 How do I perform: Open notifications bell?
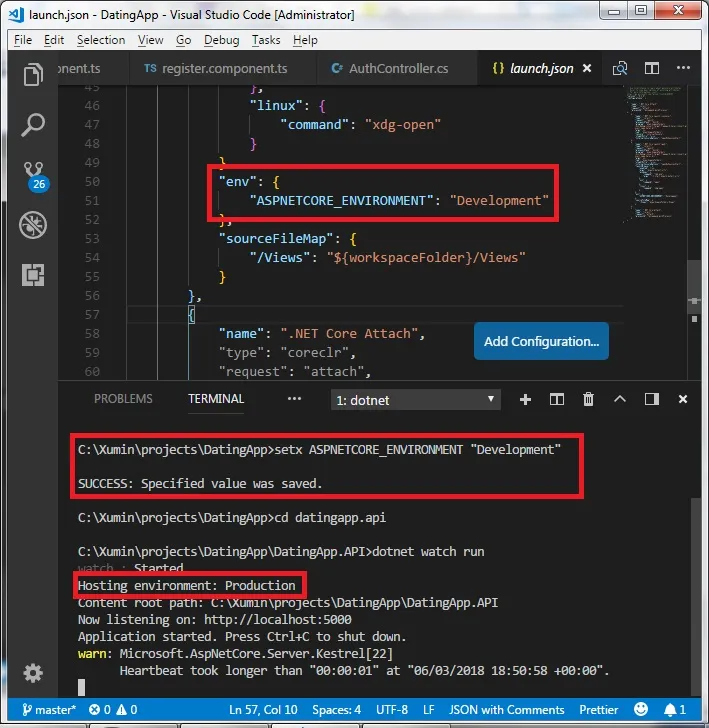675,710
